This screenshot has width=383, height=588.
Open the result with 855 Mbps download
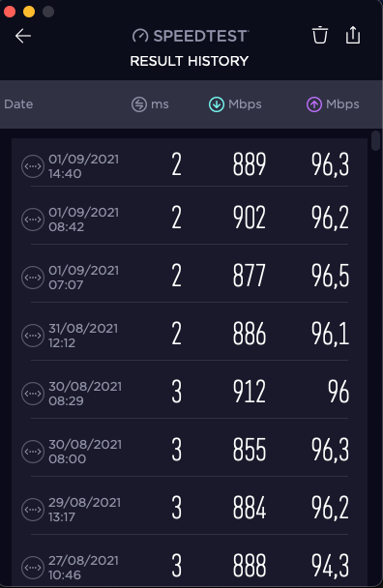pyautogui.click(x=190, y=451)
